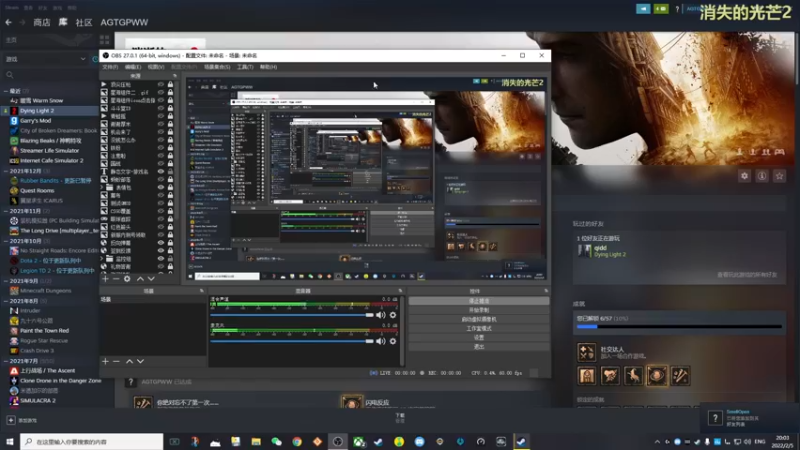
Task: Collapse the 2021年12月 group in library
Action: pyautogui.click(x=6, y=171)
